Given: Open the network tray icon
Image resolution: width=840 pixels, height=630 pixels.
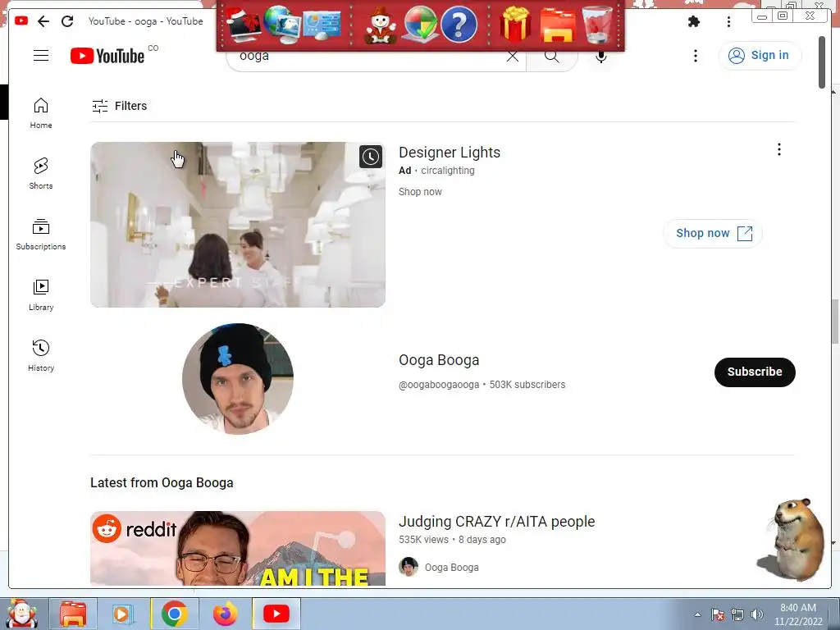Looking at the screenshot, I should (x=737, y=614).
